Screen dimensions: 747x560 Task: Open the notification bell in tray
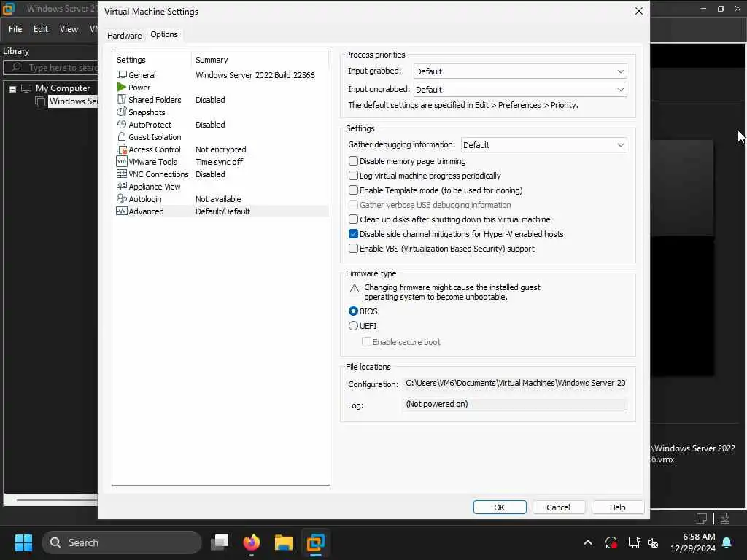point(727,542)
